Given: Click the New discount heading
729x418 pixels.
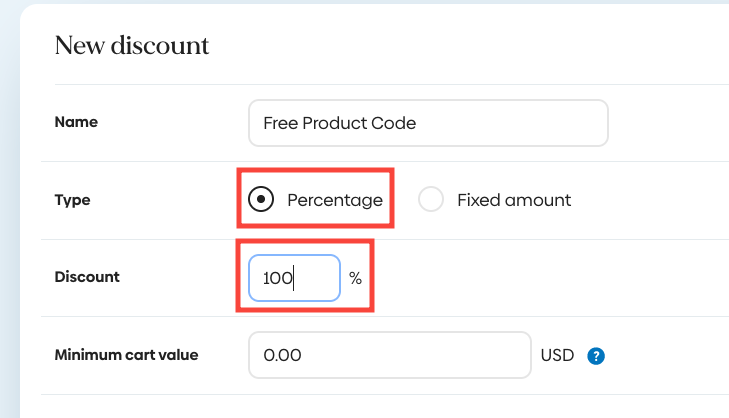Looking at the screenshot, I should [132, 46].
